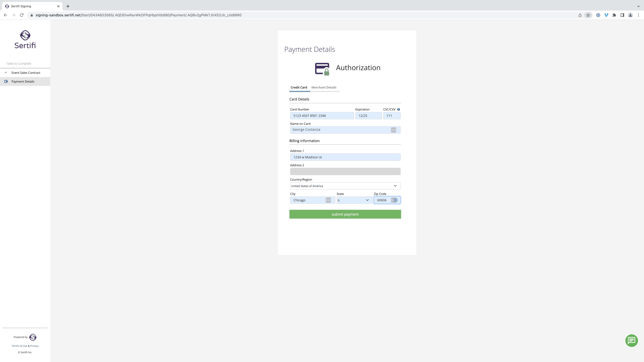Open the green chat bubble icon
This screenshot has width=644, height=362.
632,341
